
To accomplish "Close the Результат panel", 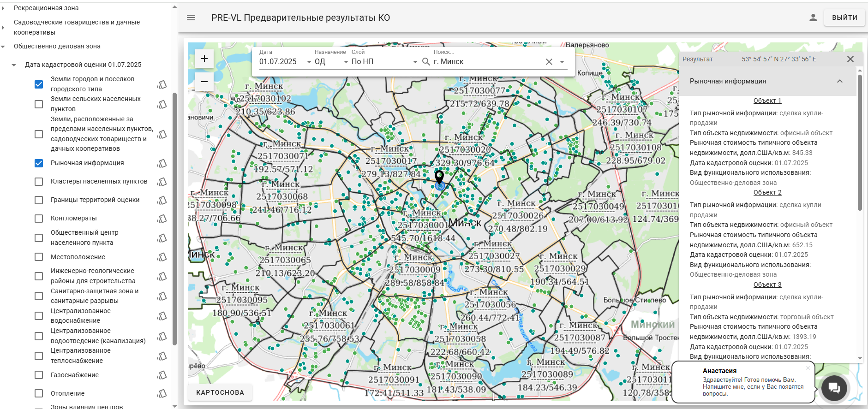I will pos(850,59).
